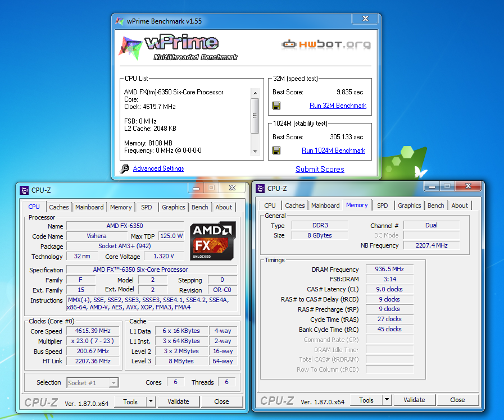Screen dimensions: 504x420
Task: Click Close button in right CPU-Z
Action: [457, 400]
